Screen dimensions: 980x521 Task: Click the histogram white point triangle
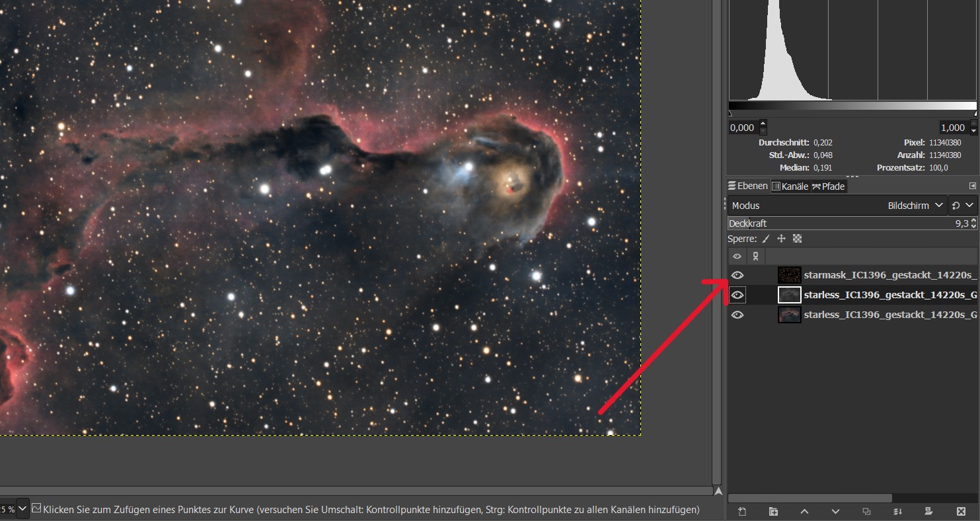click(x=975, y=114)
